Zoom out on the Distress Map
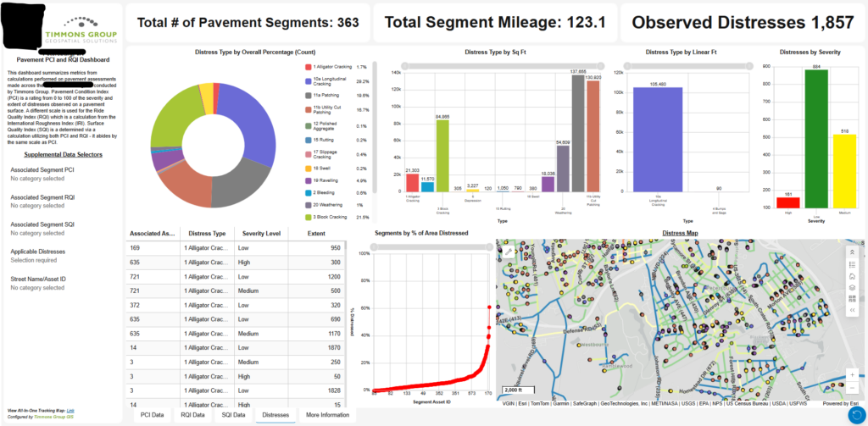The height and width of the screenshot is (426, 868). (x=853, y=388)
